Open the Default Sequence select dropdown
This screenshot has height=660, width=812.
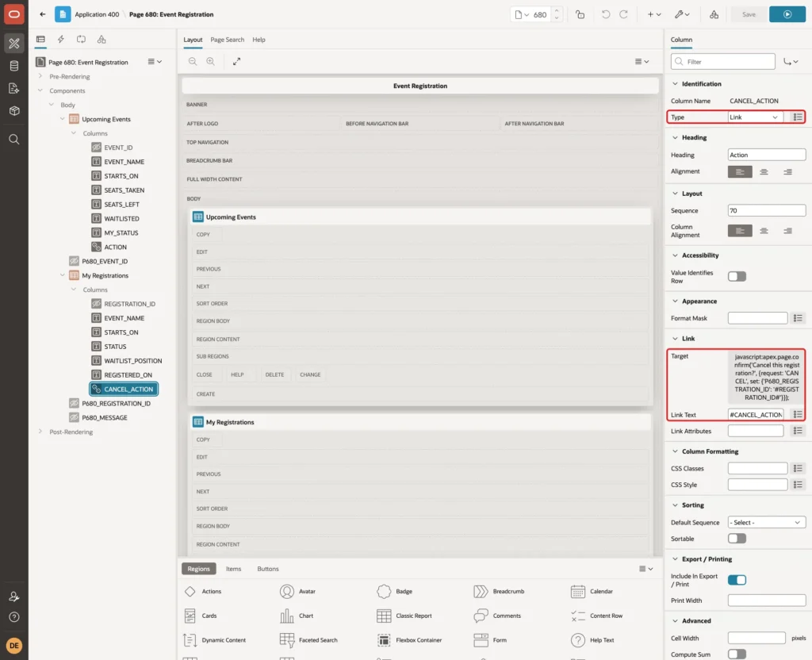767,522
